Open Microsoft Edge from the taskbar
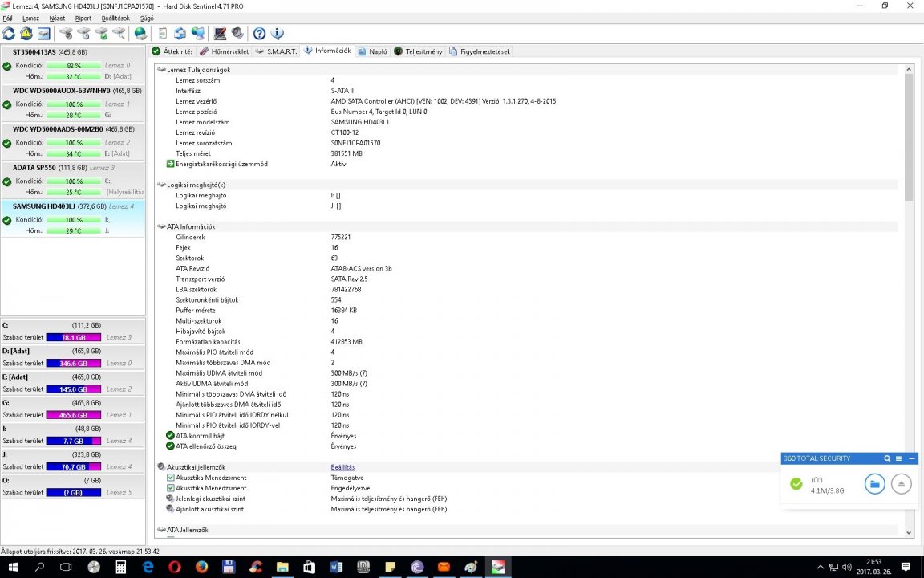The height and width of the screenshot is (578, 924). pos(148,567)
